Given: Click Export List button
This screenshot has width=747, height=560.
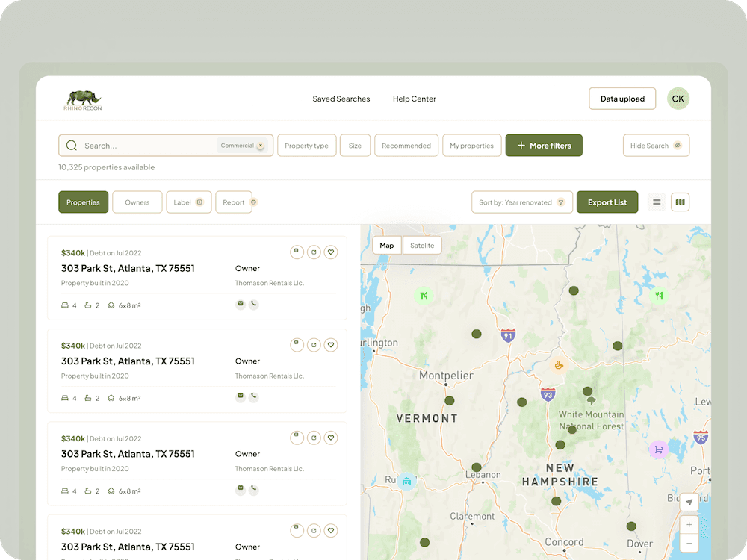Looking at the screenshot, I should pos(607,202).
